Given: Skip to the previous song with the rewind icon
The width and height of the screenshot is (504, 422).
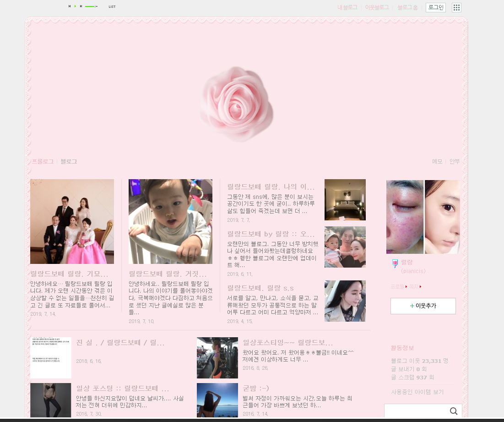Looking at the screenshot, I should tap(69, 6).
